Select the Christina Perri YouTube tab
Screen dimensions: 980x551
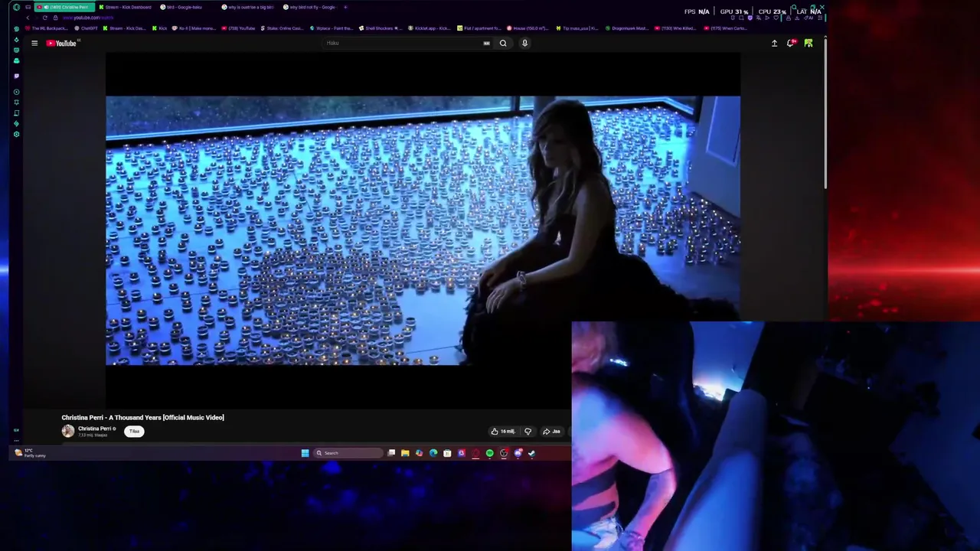click(64, 7)
